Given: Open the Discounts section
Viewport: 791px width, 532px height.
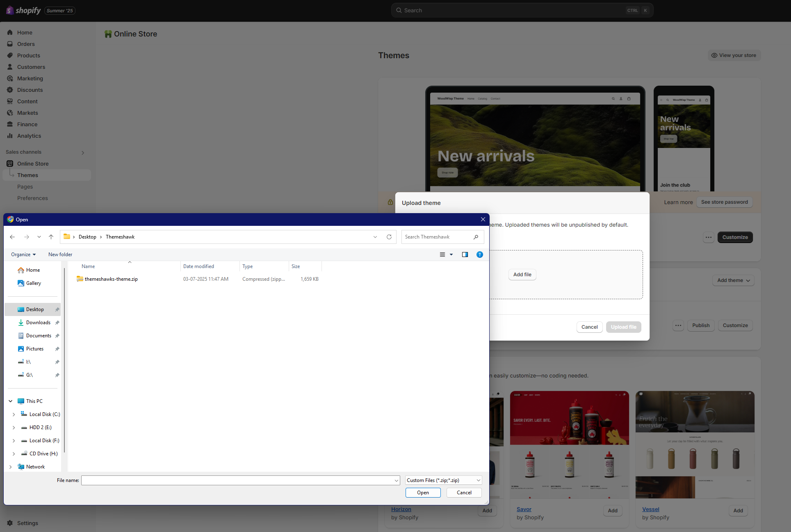Looking at the screenshot, I should click(30, 90).
